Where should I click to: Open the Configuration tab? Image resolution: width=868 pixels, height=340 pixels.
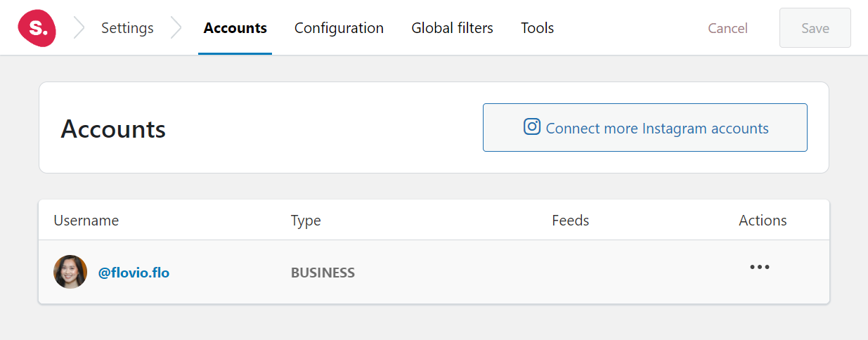click(339, 28)
